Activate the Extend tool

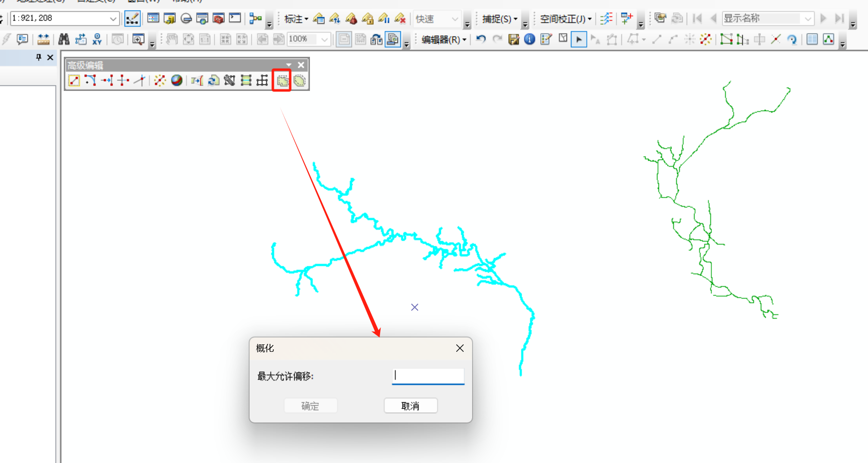[107, 81]
